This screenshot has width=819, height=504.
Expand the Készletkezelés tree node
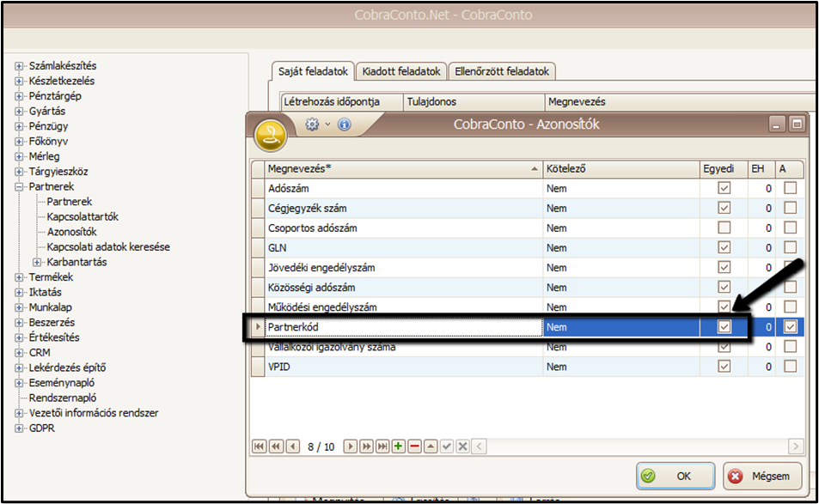19,82
